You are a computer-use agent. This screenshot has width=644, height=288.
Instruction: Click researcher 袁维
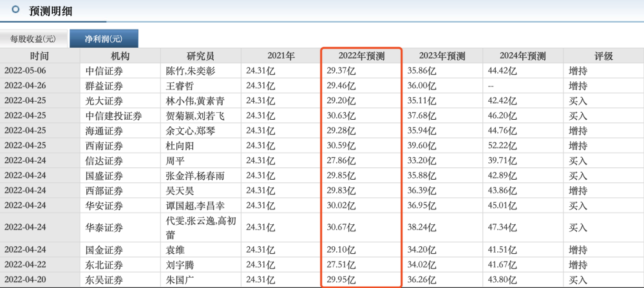pos(175,250)
